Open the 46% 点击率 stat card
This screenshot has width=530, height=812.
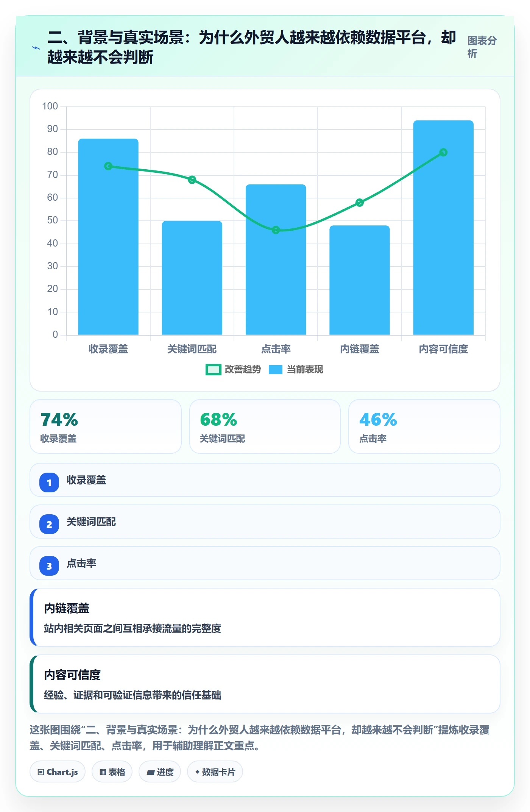(x=424, y=426)
